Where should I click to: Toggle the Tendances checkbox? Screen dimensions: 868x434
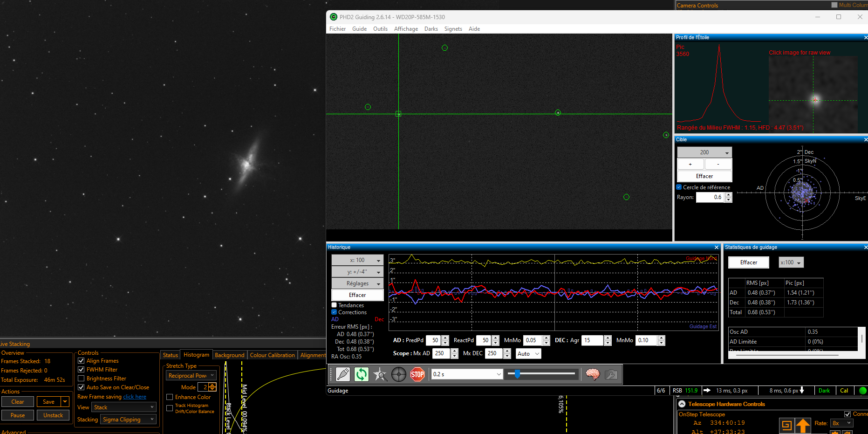coord(334,305)
